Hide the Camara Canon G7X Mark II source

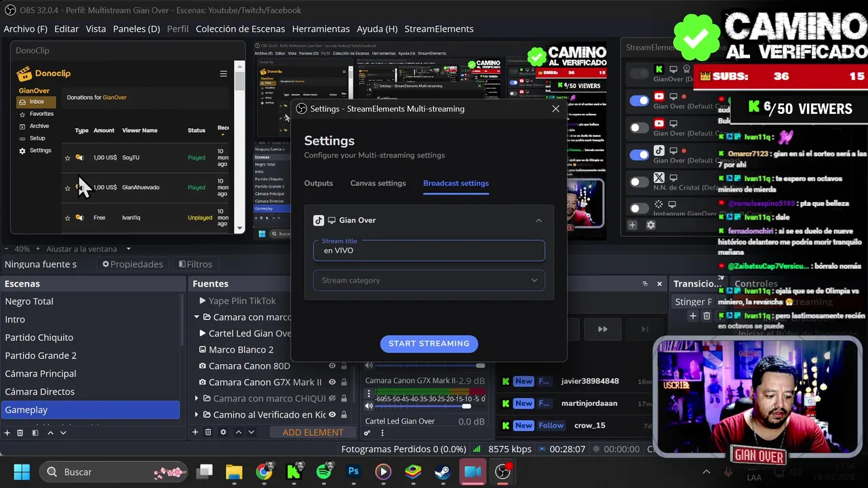coord(332,382)
